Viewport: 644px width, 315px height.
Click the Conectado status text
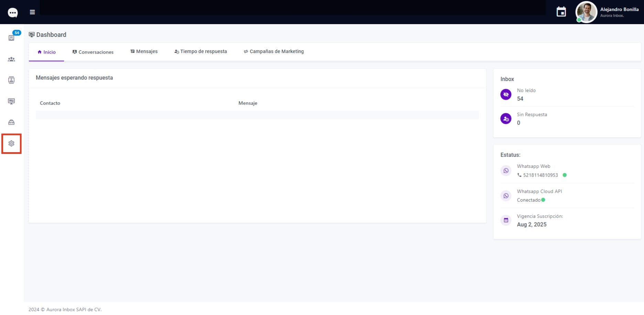528,200
